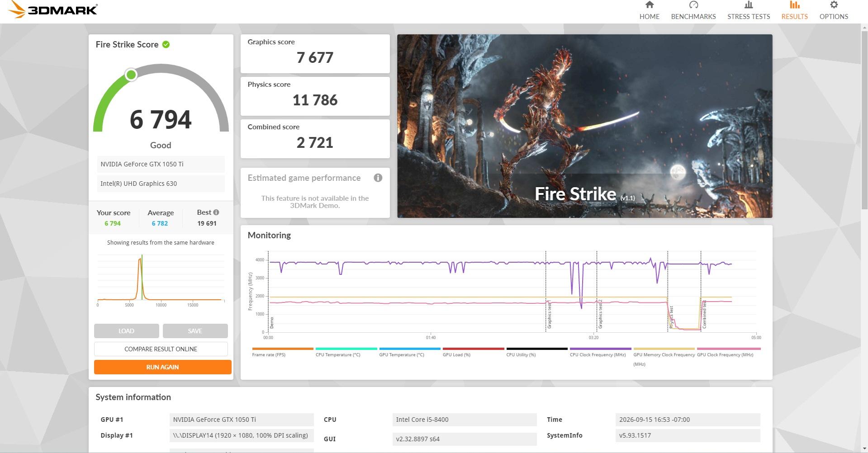Image resolution: width=868 pixels, height=453 pixels.
Task: Click GPU #1 value in System information
Action: (242, 420)
